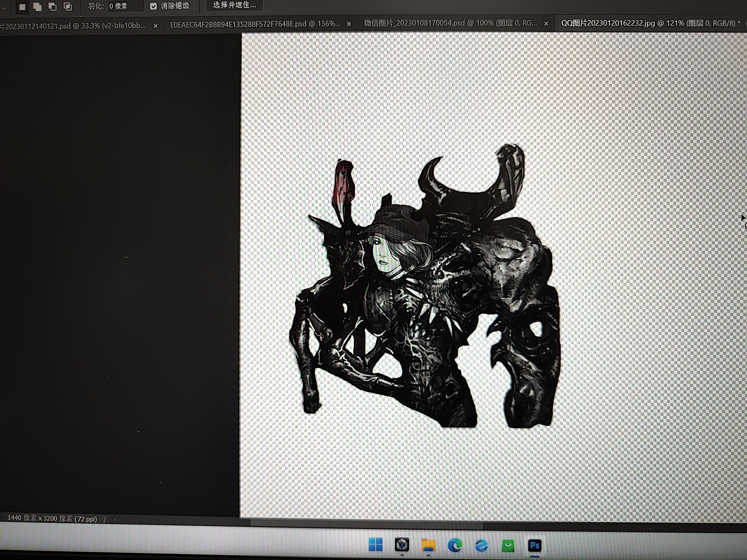Open the Windows Start menu

pyautogui.click(x=375, y=544)
